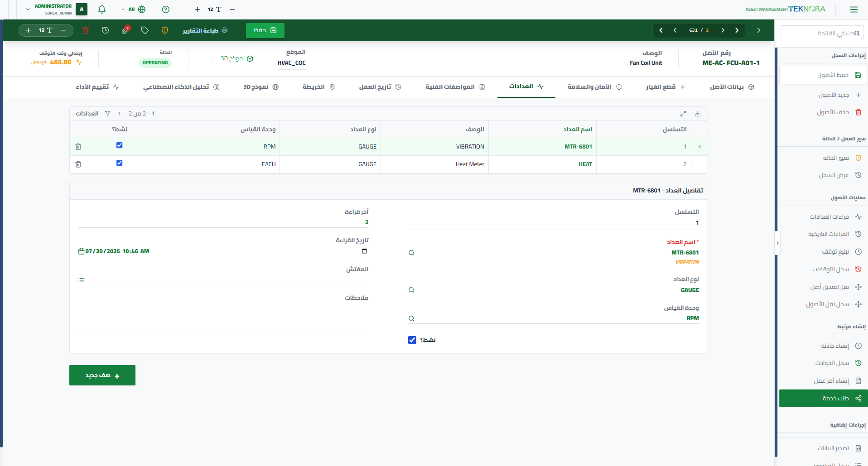Click the green حفظ save button
The height and width of the screenshot is (466, 868).
click(265, 30)
